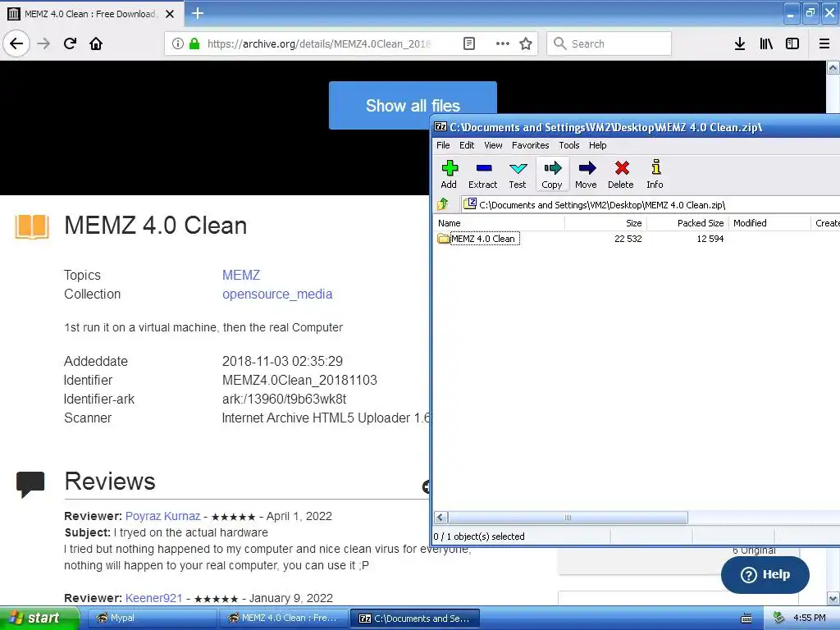
Task: Click the browser Back arrow
Action: [16, 43]
